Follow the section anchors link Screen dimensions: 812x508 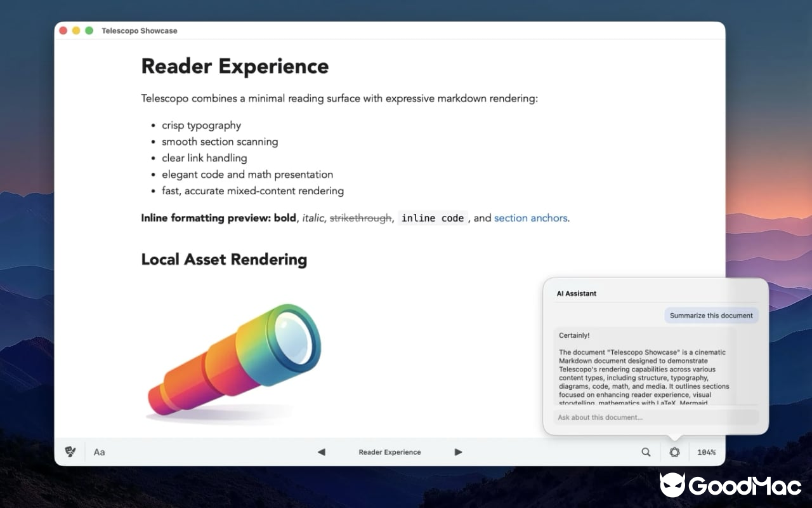tap(530, 218)
